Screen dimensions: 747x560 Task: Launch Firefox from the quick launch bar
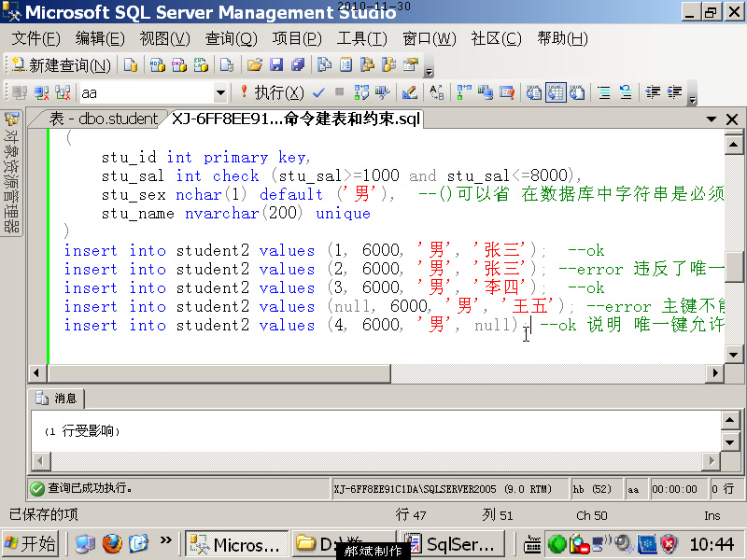[112, 543]
